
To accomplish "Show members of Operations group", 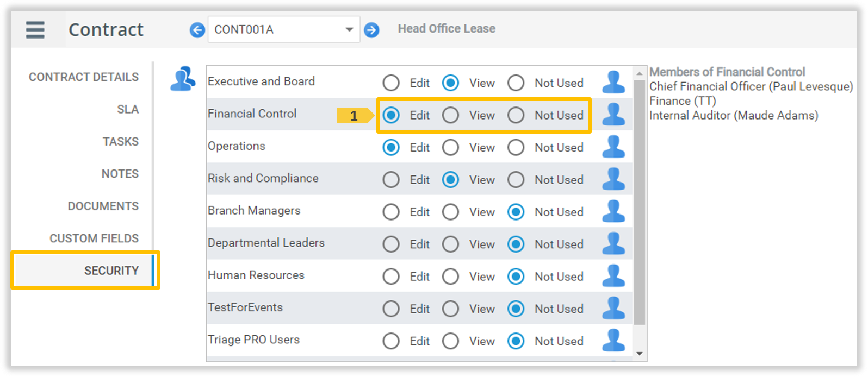I will click(x=613, y=147).
